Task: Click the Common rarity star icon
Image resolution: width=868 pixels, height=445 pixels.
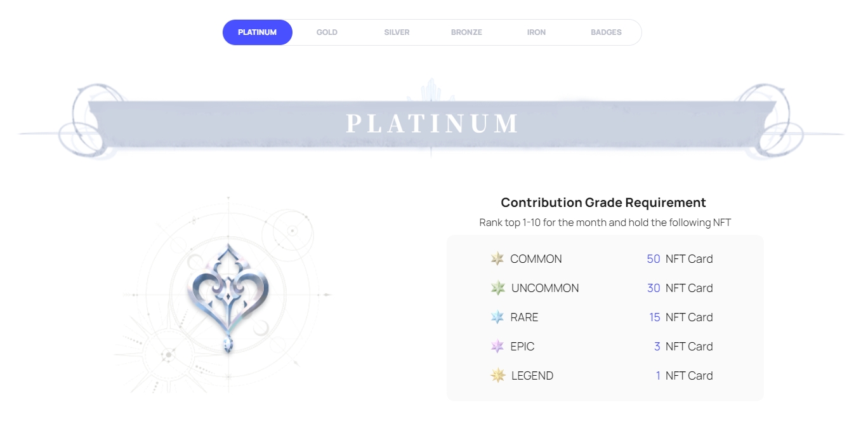Action: pos(497,258)
